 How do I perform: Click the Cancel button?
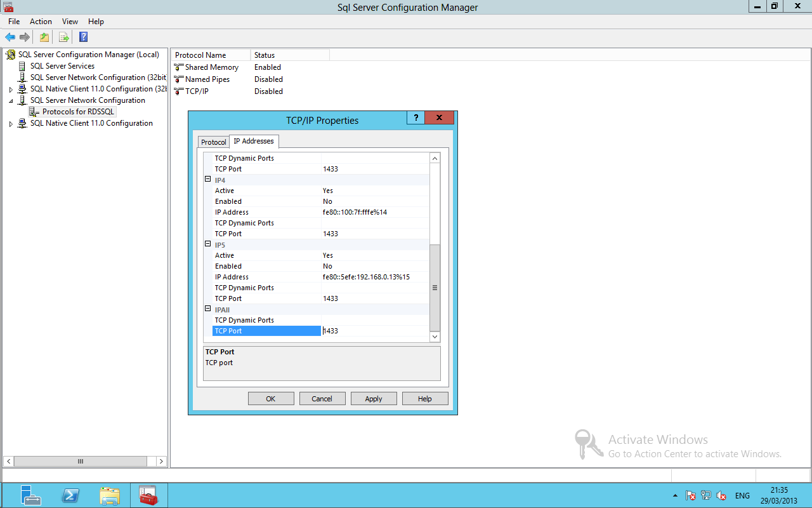point(322,399)
